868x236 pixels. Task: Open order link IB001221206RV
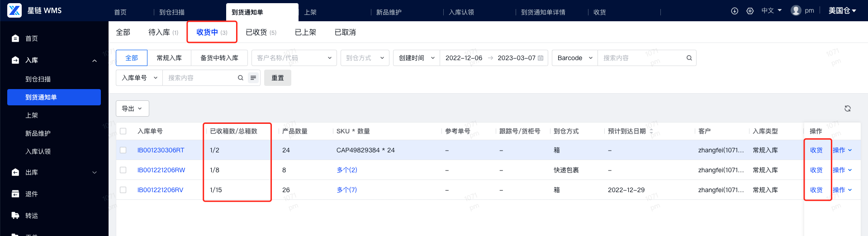coord(160,190)
